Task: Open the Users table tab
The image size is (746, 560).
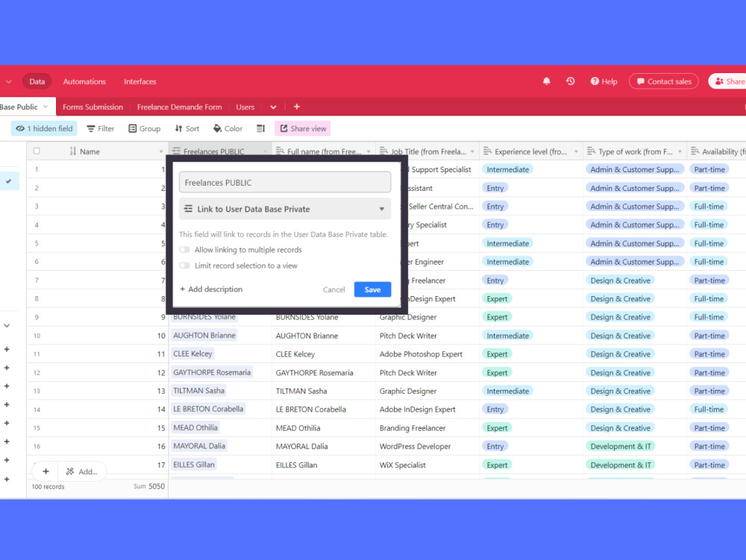Action: pos(245,107)
